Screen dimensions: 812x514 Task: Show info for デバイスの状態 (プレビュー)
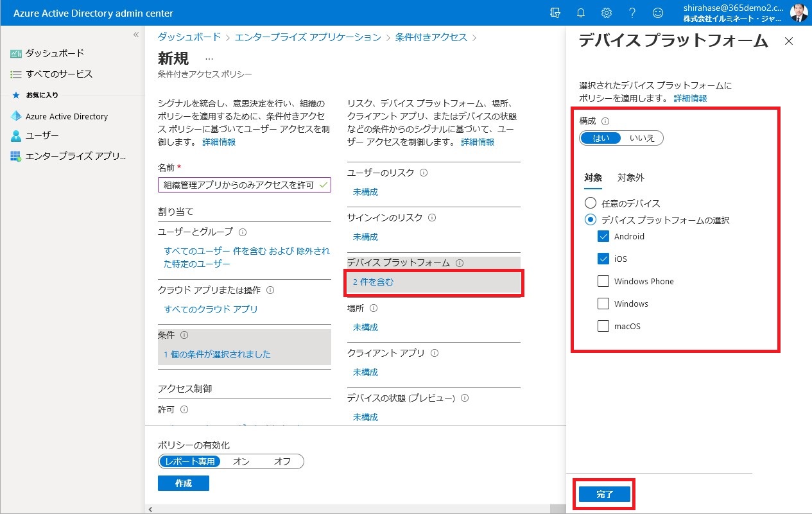465,398
